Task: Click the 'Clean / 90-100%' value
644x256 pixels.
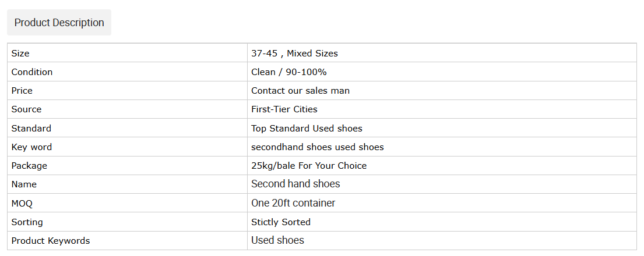Action: tap(288, 72)
